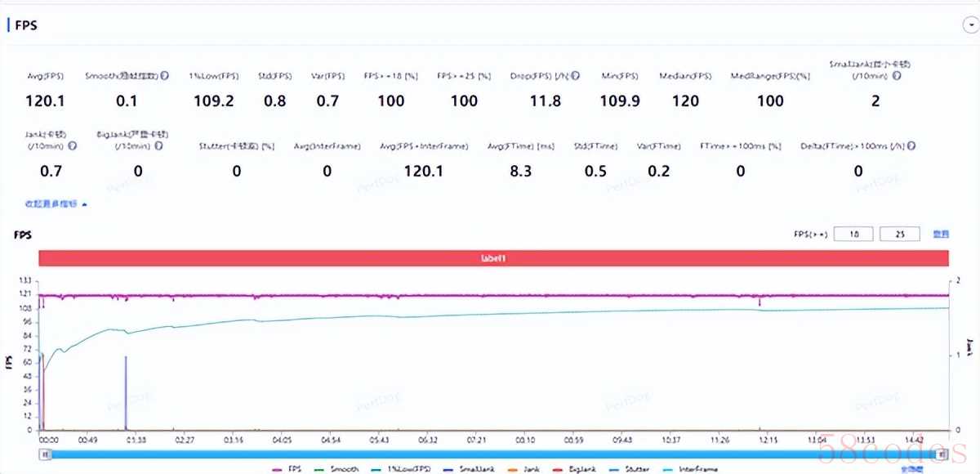The height and width of the screenshot is (474, 980).
Task: Click the help icon beside Drop(FPS)
Action: tap(576, 76)
